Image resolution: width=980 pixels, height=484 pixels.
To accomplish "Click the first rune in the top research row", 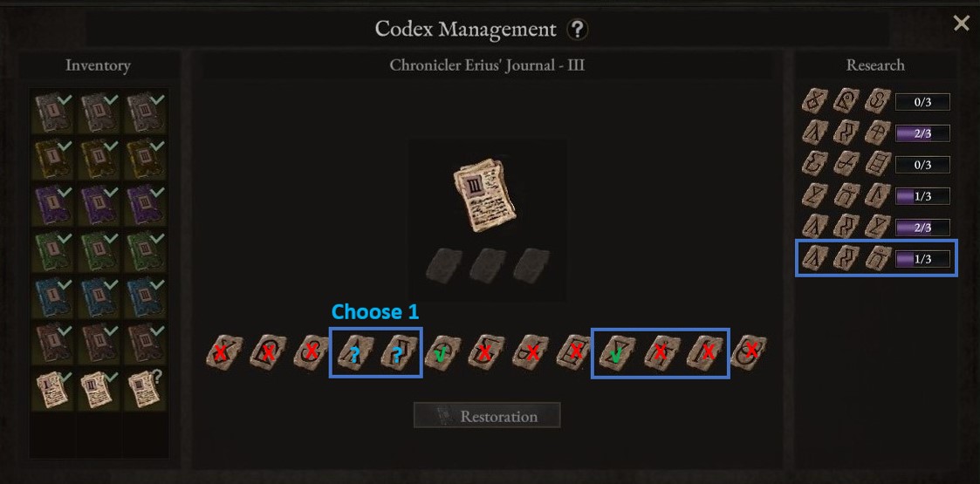I will click(815, 101).
